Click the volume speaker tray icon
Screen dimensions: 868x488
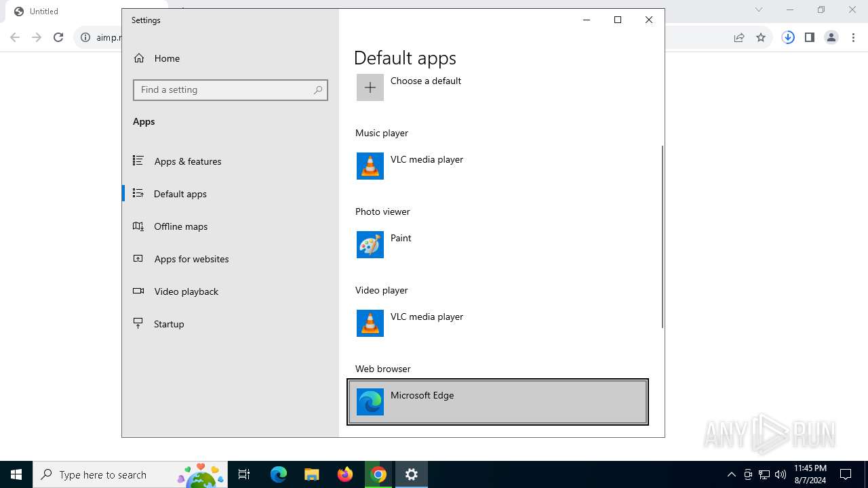tap(781, 474)
